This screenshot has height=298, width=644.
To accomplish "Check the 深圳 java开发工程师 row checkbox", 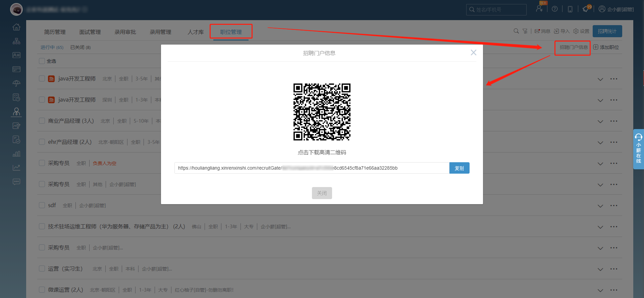I will 42,100.
